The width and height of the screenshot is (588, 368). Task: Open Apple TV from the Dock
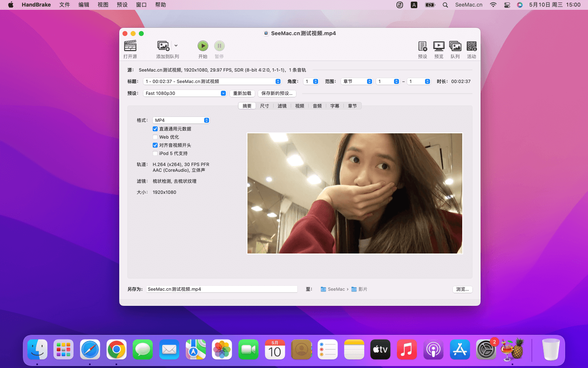click(380, 350)
